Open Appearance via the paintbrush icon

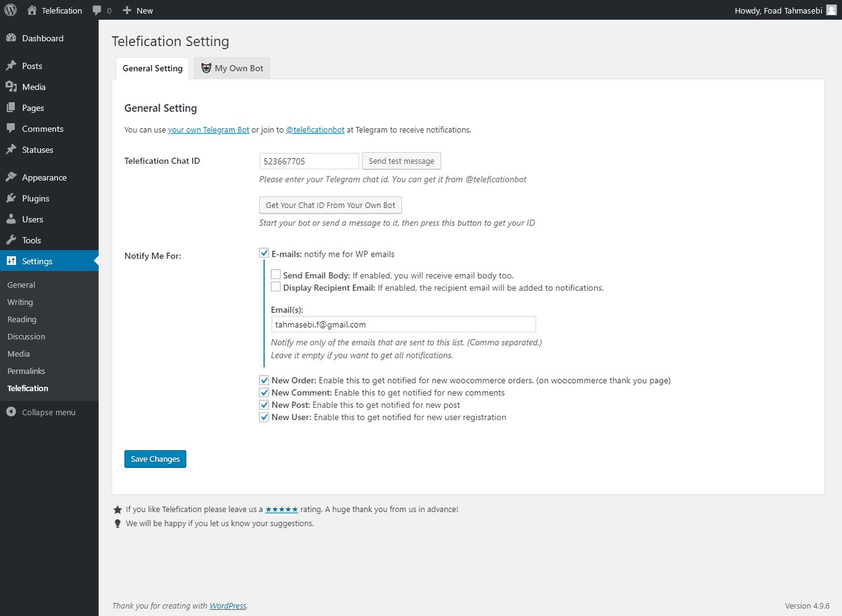pos(11,177)
